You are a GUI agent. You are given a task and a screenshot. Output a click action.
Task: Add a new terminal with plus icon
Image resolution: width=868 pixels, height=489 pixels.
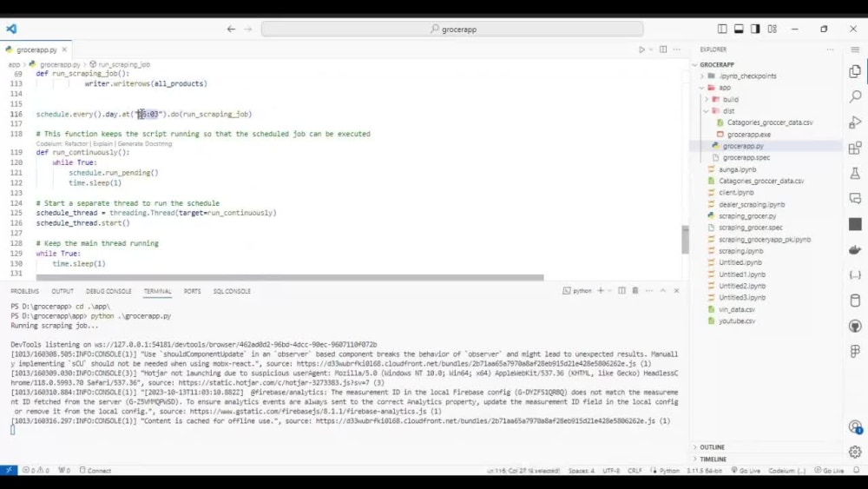pos(601,291)
